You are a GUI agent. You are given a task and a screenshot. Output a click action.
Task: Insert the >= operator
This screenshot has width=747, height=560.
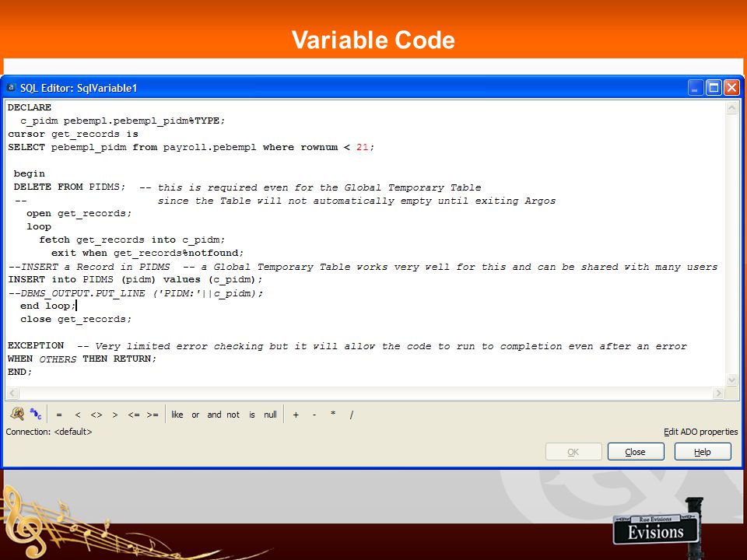coord(153,415)
